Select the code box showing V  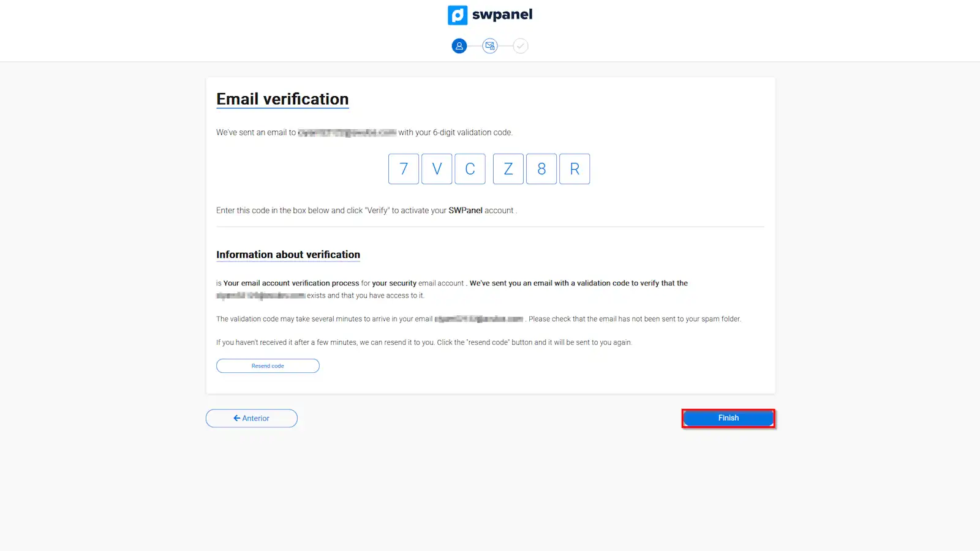437,169
